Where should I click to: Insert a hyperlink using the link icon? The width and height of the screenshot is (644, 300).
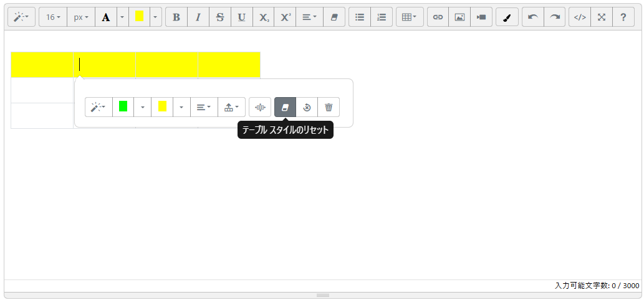click(x=438, y=17)
